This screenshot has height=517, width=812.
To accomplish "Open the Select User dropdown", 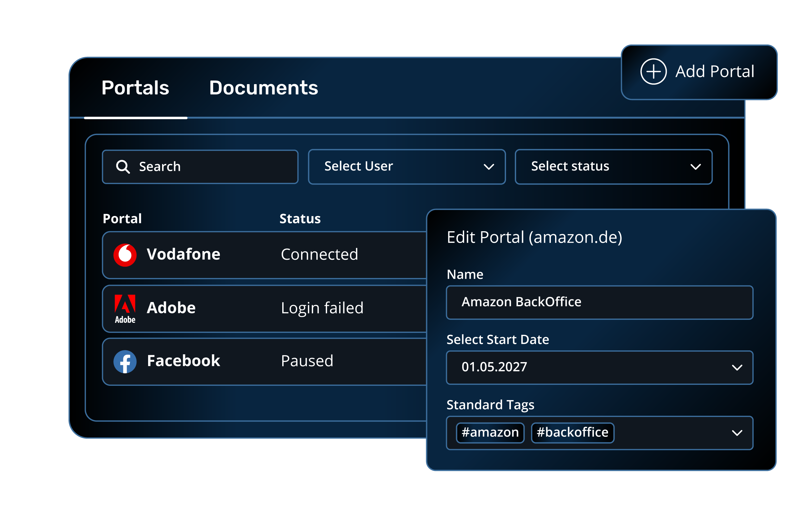I will click(x=407, y=167).
